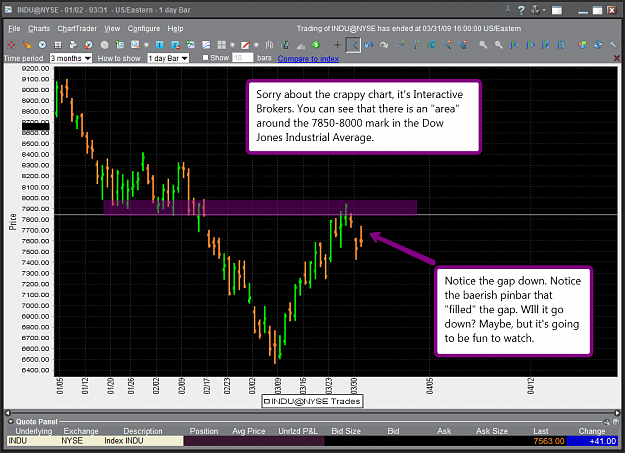Click the first magnifier zoom icon
The image size is (625, 453).
483,45
